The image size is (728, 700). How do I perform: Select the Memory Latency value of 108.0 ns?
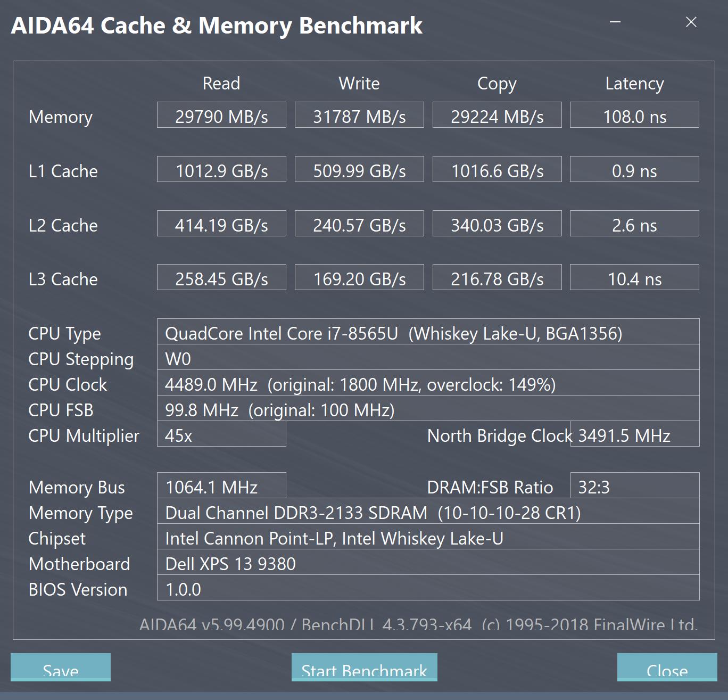tap(634, 116)
